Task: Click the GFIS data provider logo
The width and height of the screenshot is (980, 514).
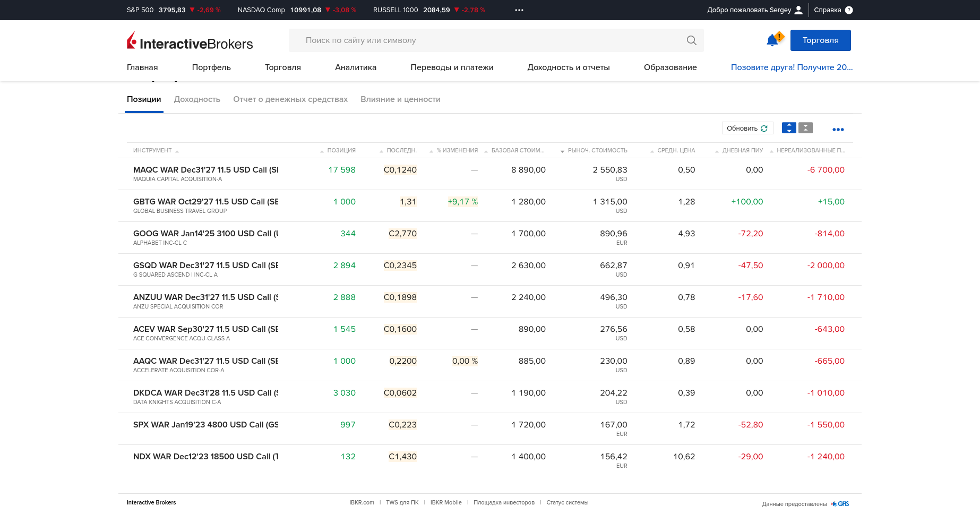Action: (x=840, y=504)
